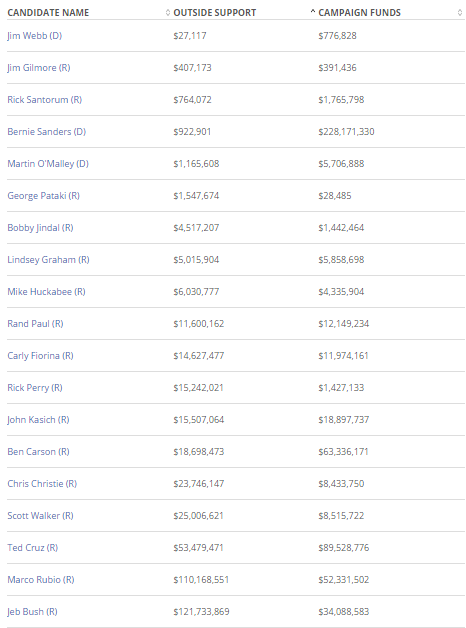This screenshot has height=628, width=466.
Task: Toggle sort arrows beside Campaign Funds header
Action: (x=460, y=13)
